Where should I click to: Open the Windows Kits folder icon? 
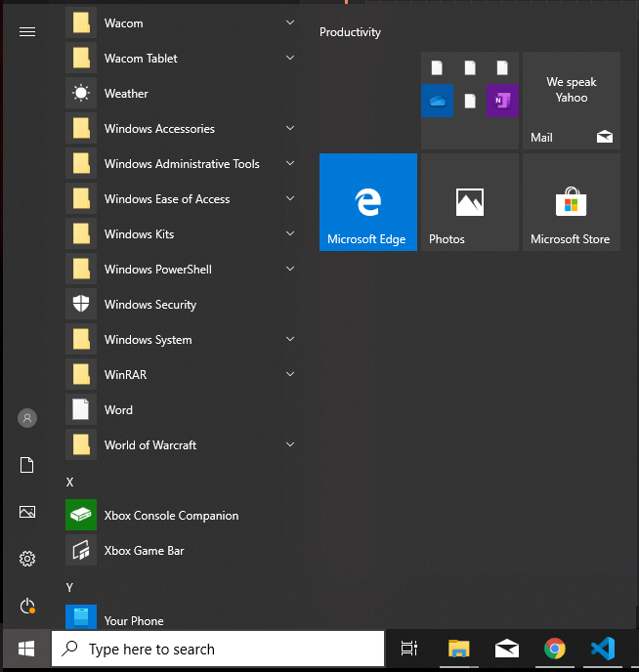(x=81, y=233)
